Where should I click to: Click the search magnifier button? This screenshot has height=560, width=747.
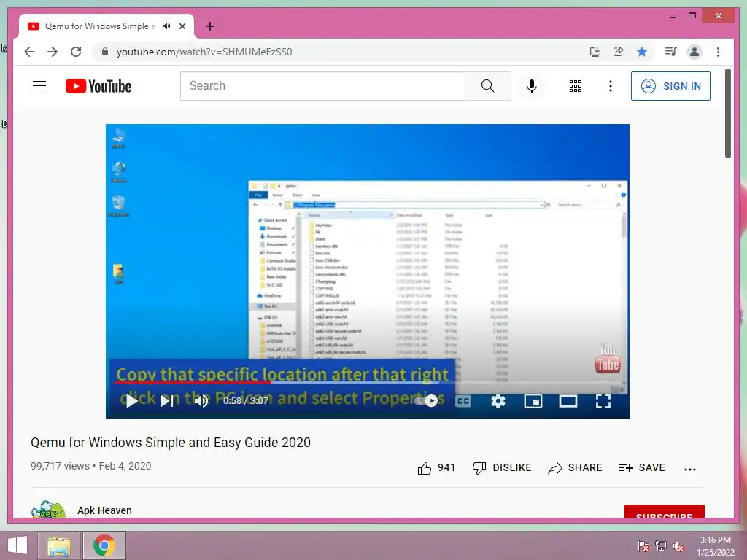click(488, 86)
